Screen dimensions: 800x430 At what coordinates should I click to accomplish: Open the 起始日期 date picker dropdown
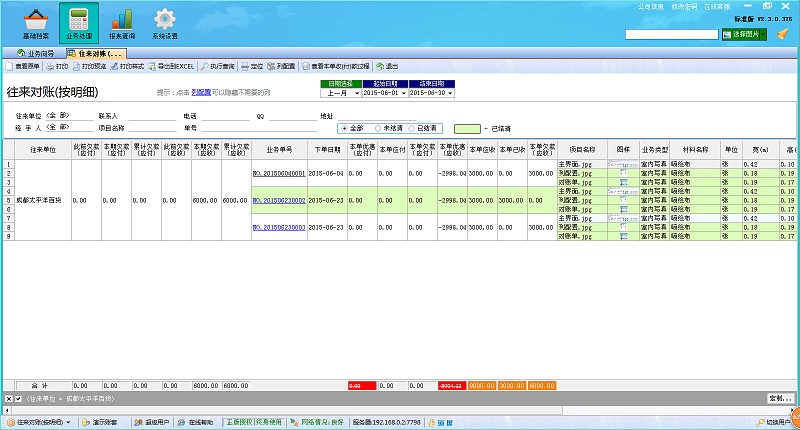coord(406,93)
